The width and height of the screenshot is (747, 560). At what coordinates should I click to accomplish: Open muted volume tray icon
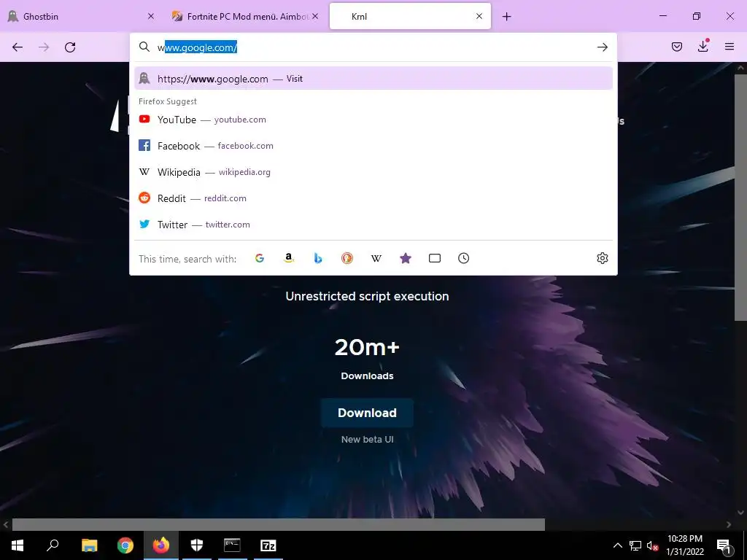[x=653, y=545]
